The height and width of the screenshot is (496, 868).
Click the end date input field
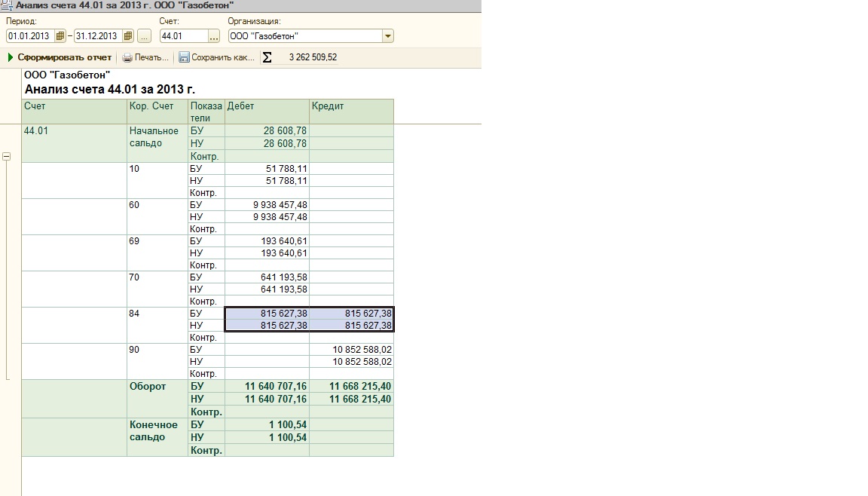coord(97,36)
